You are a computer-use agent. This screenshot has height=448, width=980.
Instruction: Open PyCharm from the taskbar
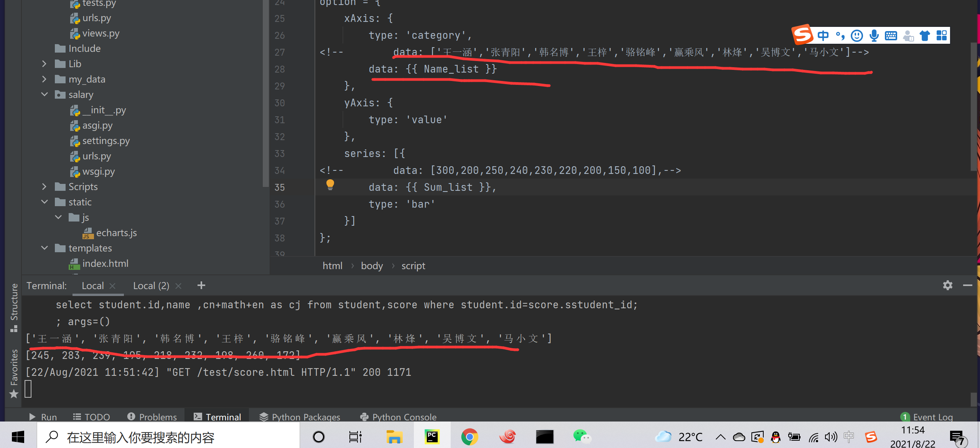coord(432,437)
